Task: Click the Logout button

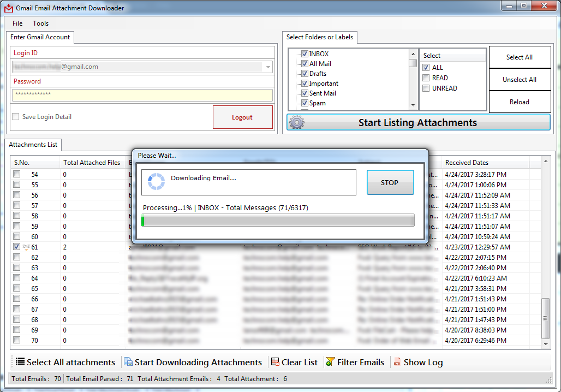Action: tap(243, 117)
